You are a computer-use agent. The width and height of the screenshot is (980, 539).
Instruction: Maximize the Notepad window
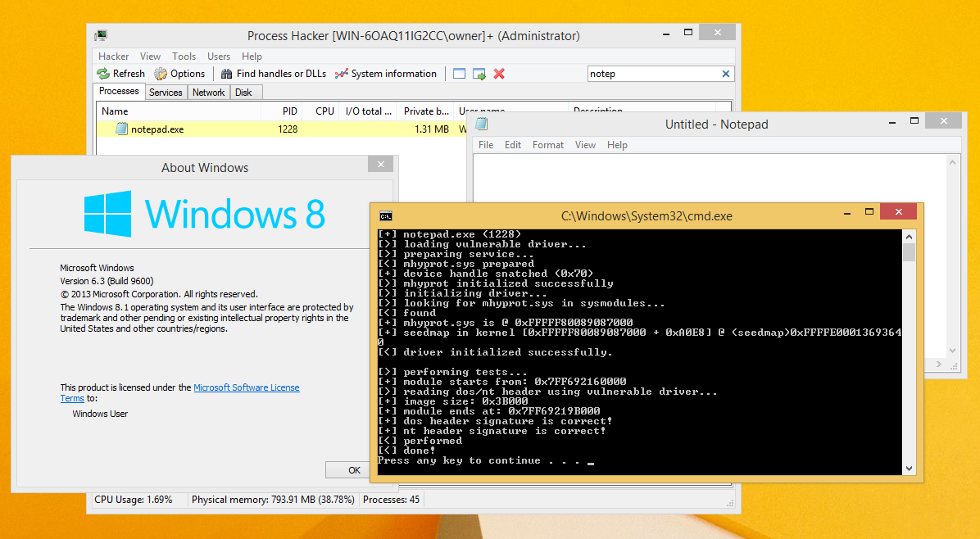coord(914,121)
